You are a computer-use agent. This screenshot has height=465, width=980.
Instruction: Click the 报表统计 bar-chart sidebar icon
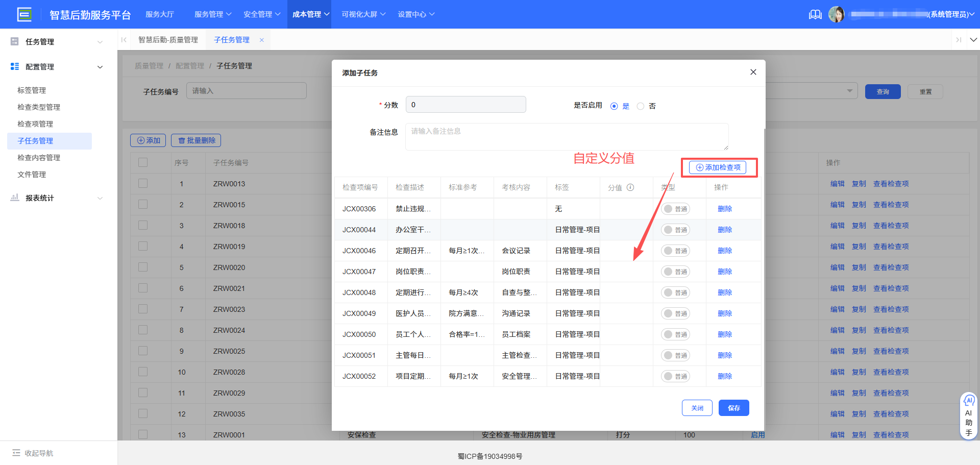click(x=14, y=198)
